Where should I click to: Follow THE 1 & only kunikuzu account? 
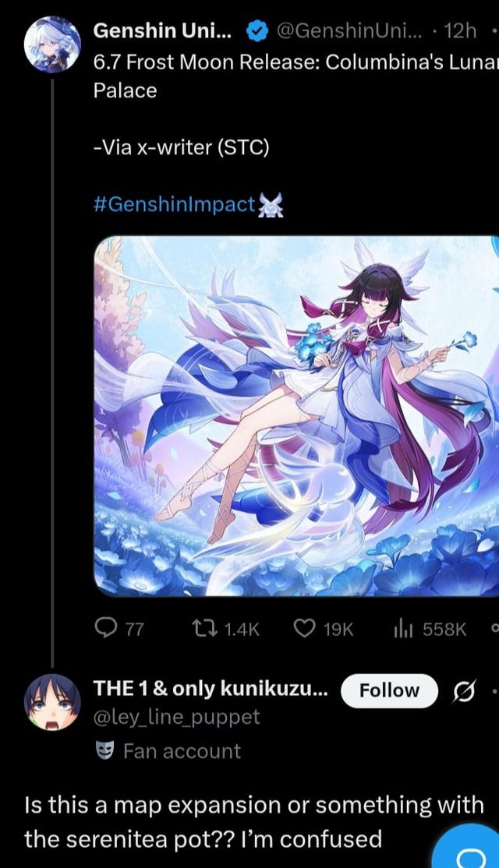pyautogui.click(x=389, y=690)
